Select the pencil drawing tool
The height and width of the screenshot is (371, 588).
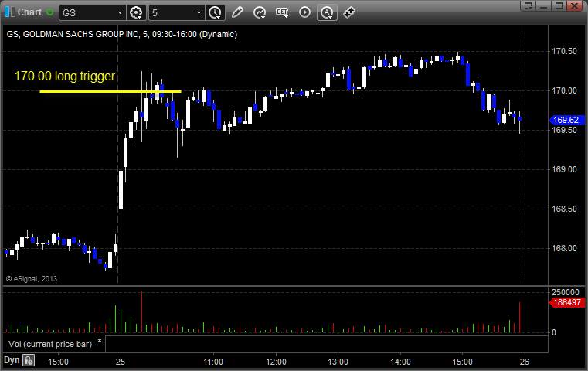237,12
